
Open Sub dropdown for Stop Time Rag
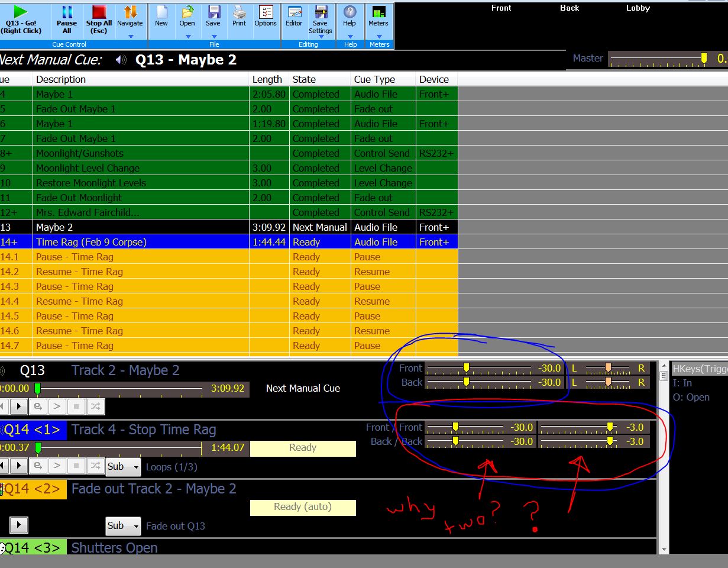pos(123,466)
